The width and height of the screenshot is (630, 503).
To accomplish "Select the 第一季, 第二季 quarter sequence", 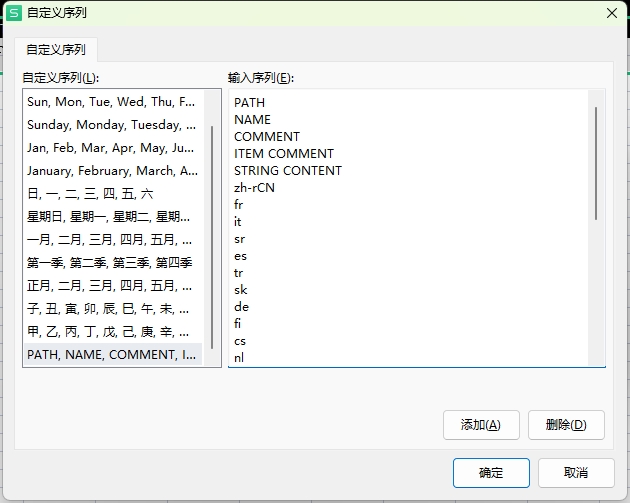I will tap(113, 263).
